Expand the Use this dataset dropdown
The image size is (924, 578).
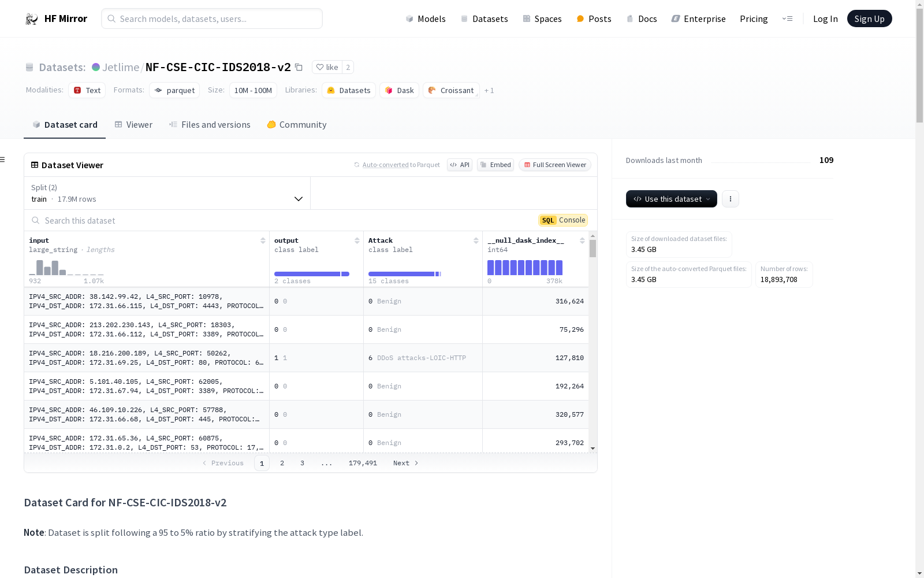671,199
